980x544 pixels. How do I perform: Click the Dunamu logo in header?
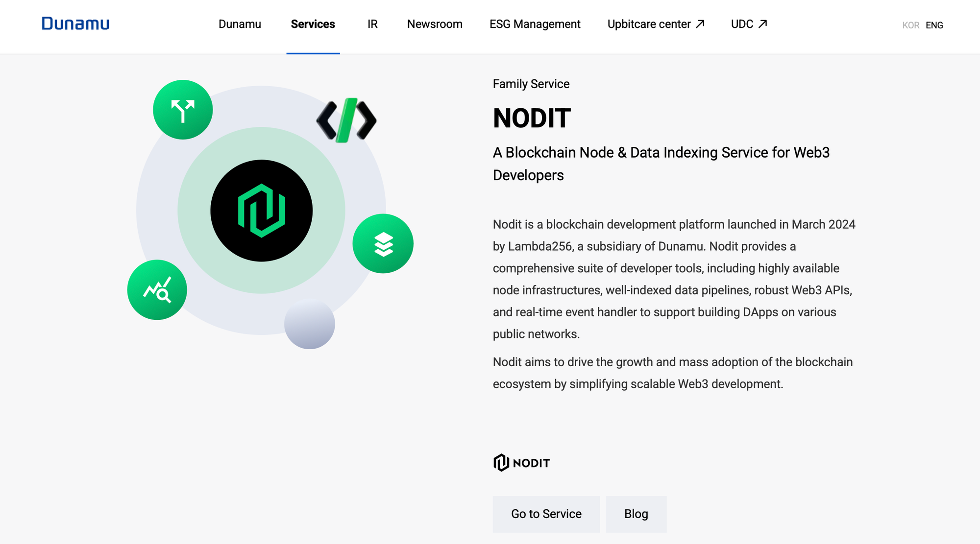75,24
